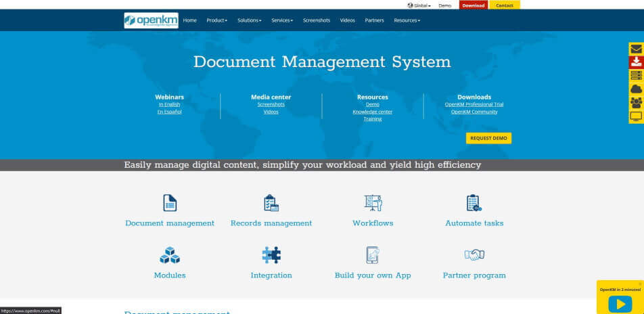Click the globe icon next to Global
The height and width of the screenshot is (314, 644).
410,6
